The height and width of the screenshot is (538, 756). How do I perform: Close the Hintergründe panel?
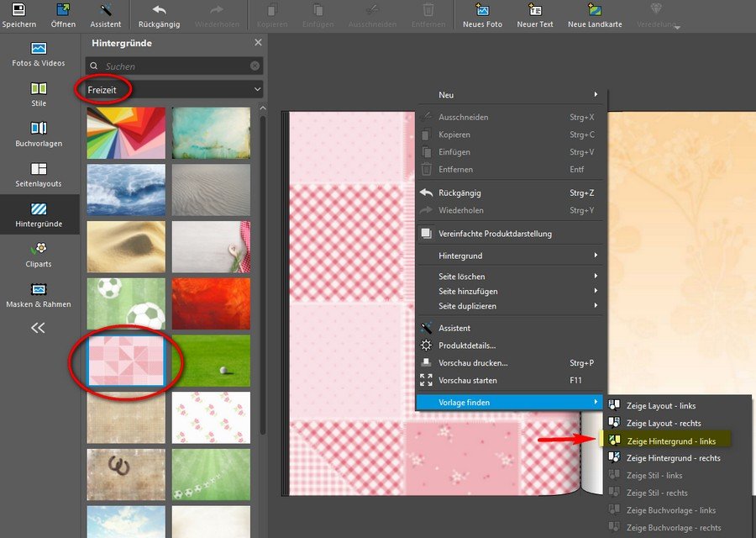coord(258,43)
